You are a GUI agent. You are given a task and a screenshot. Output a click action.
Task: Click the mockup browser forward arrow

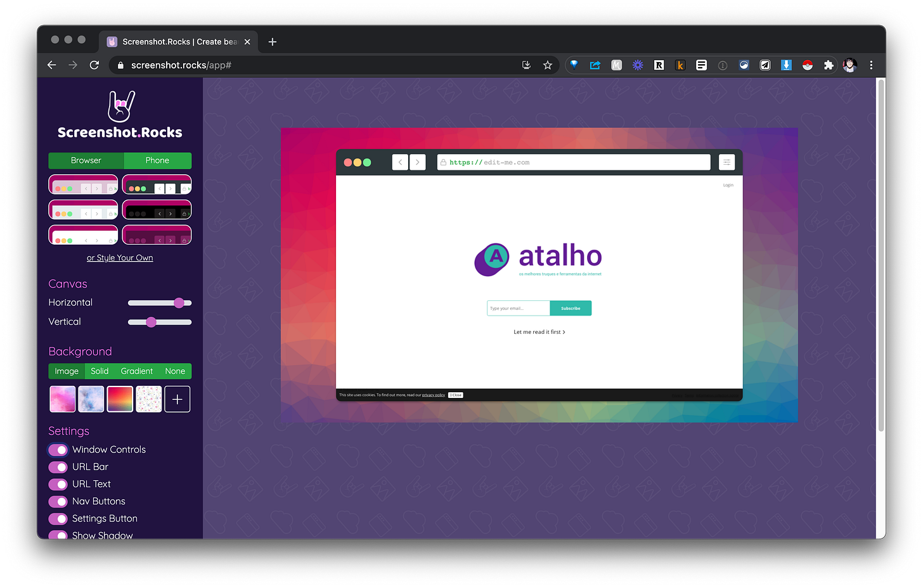pos(418,163)
